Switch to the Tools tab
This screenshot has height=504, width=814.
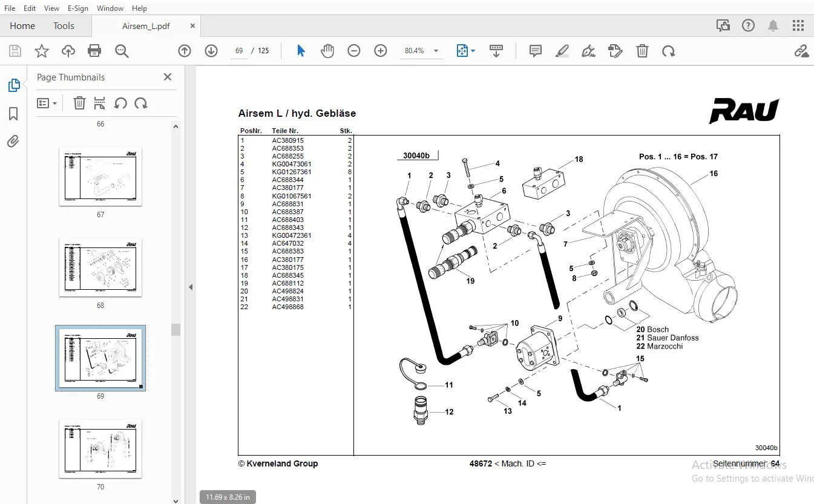point(64,25)
